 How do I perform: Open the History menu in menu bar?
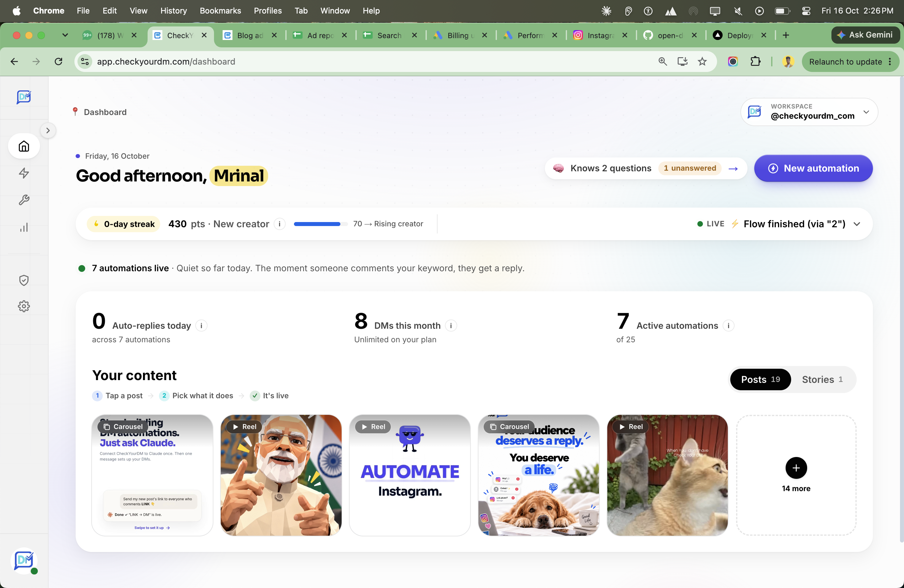click(174, 11)
